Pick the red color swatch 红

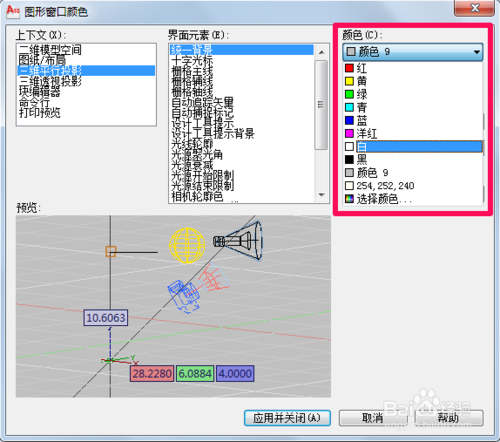pyautogui.click(x=413, y=68)
